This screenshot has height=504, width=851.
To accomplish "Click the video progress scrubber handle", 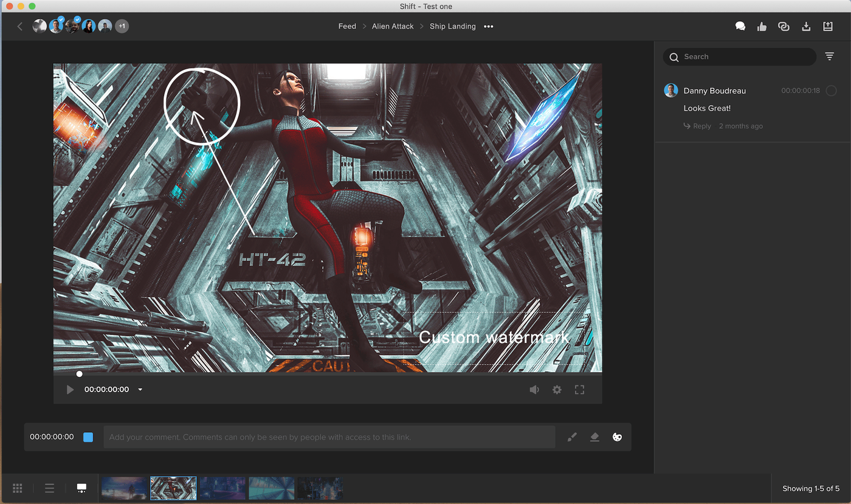I will coord(79,374).
